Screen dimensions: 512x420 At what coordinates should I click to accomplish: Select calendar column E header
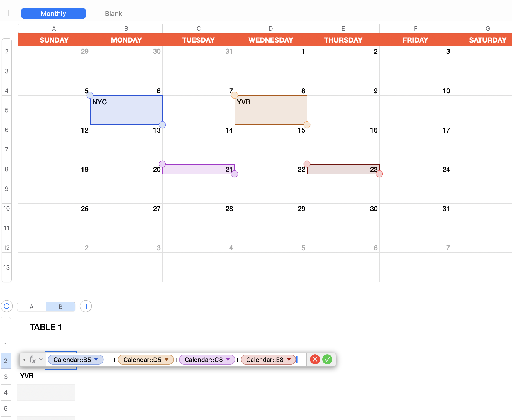tap(343, 28)
